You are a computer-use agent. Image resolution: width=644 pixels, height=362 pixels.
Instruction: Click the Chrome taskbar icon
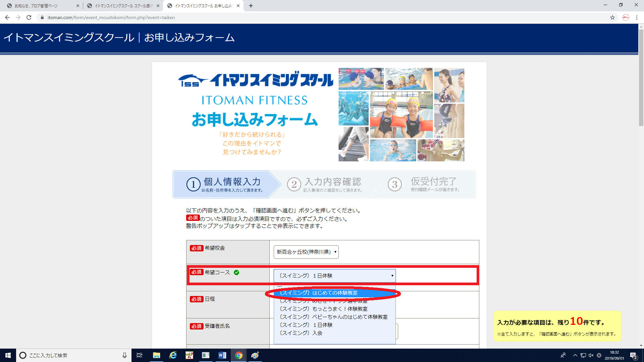point(238,355)
